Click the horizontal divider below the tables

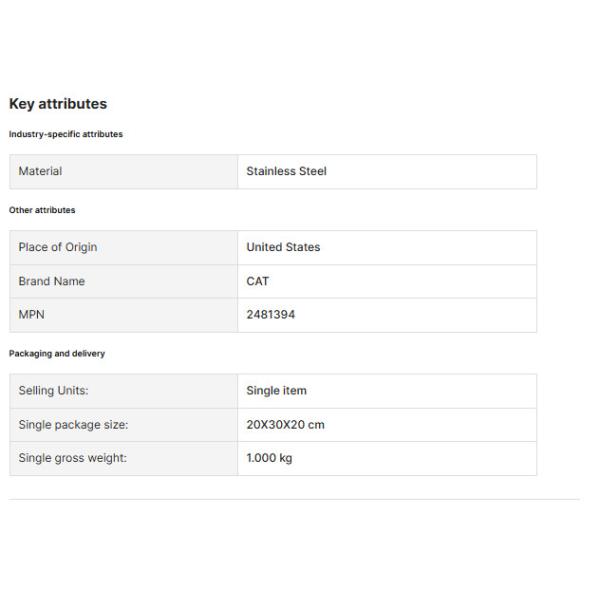tap(294, 499)
